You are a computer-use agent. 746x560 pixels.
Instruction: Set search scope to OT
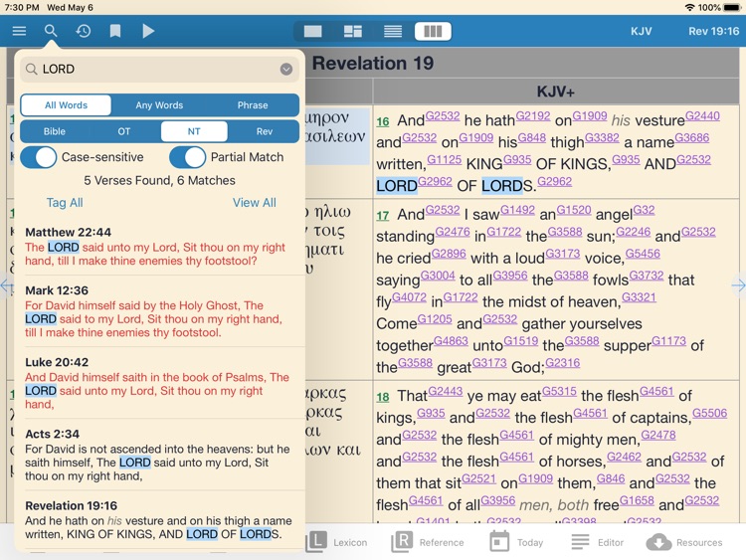point(124,131)
